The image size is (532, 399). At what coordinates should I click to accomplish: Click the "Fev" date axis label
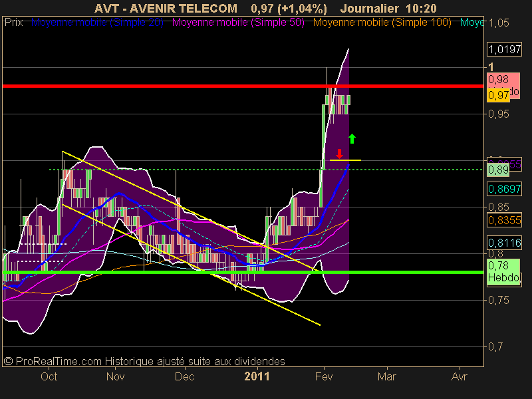tap(324, 376)
